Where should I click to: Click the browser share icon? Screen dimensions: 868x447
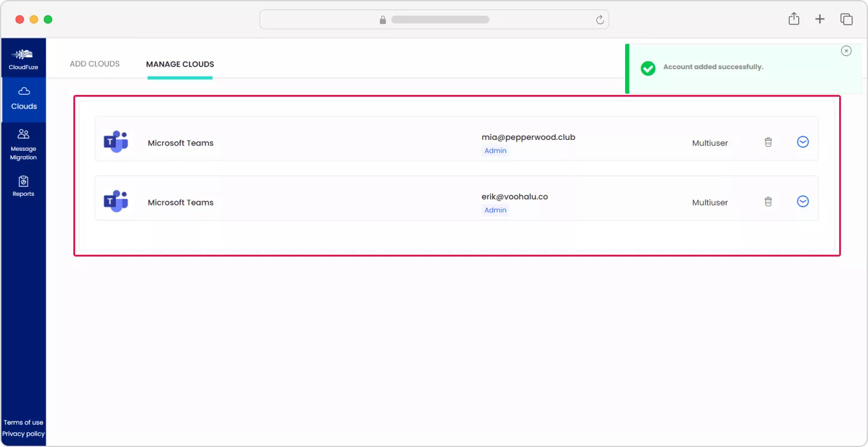click(794, 19)
